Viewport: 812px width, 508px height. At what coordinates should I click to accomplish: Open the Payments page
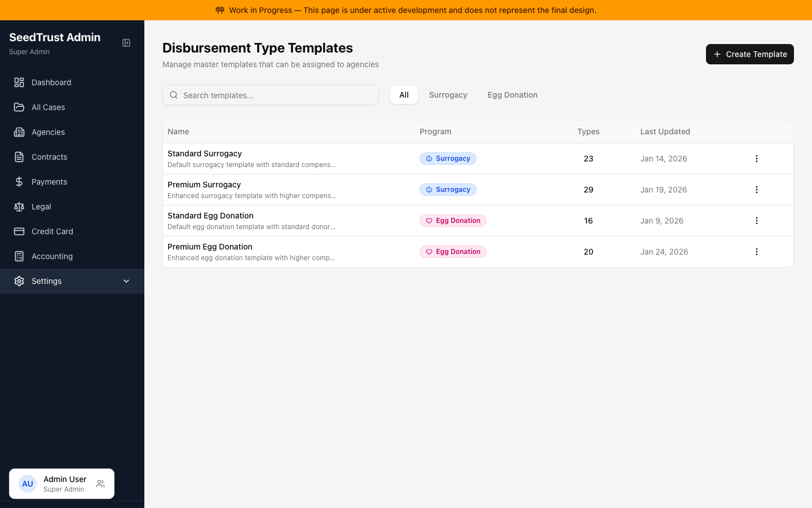(x=72, y=182)
